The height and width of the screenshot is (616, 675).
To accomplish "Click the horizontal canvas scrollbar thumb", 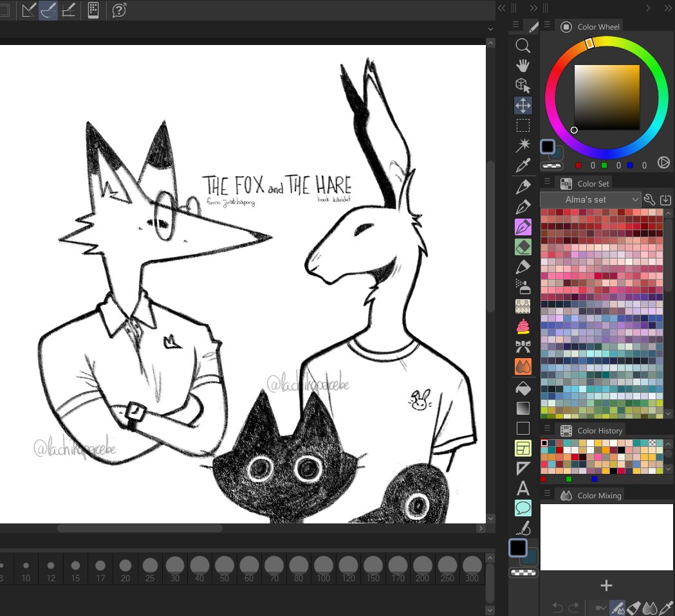I will coord(140,529).
